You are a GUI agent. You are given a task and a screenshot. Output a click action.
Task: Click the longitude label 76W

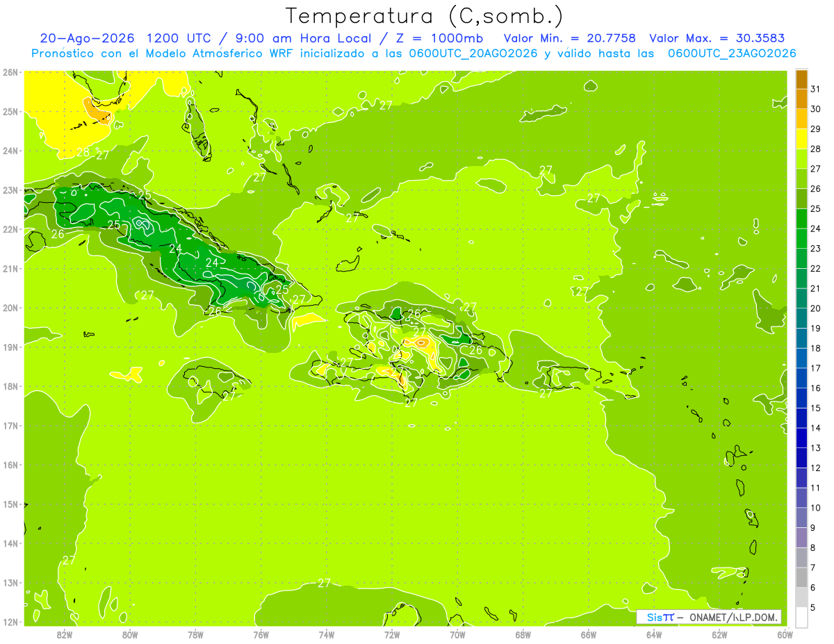(261, 634)
